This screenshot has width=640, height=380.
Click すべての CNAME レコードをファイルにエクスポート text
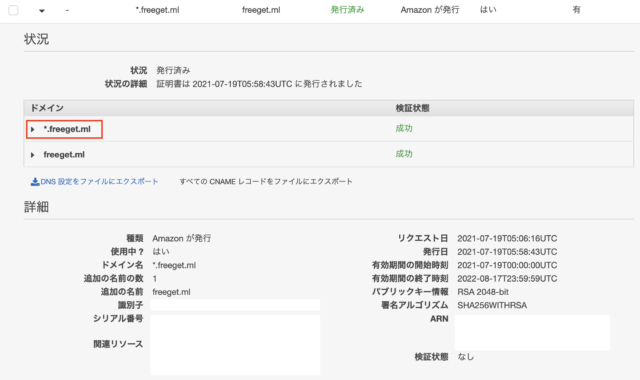[266, 182]
